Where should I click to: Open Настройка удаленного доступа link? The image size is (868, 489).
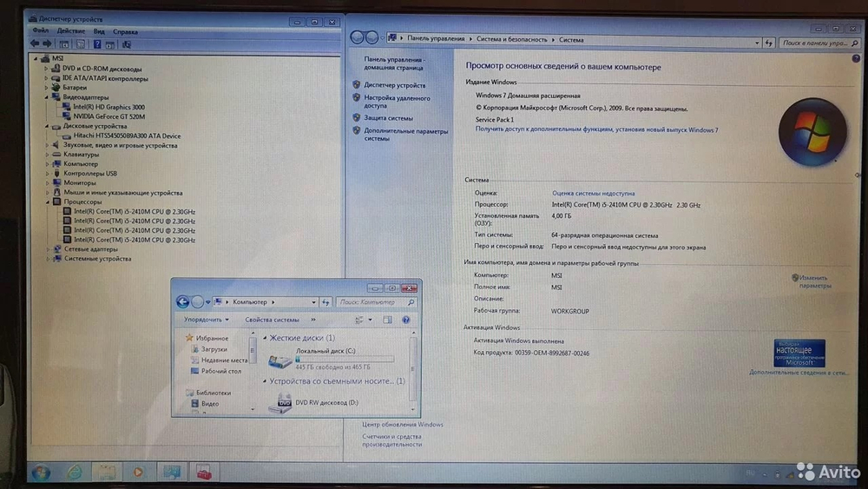click(x=397, y=102)
